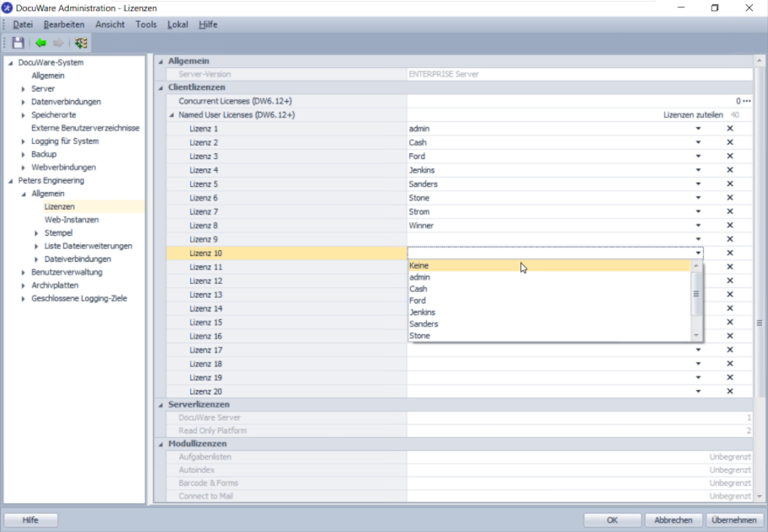The width and height of the screenshot is (768, 532).
Task: Remove the admin assignment from Lizenz 1
Action: pyautogui.click(x=729, y=129)
